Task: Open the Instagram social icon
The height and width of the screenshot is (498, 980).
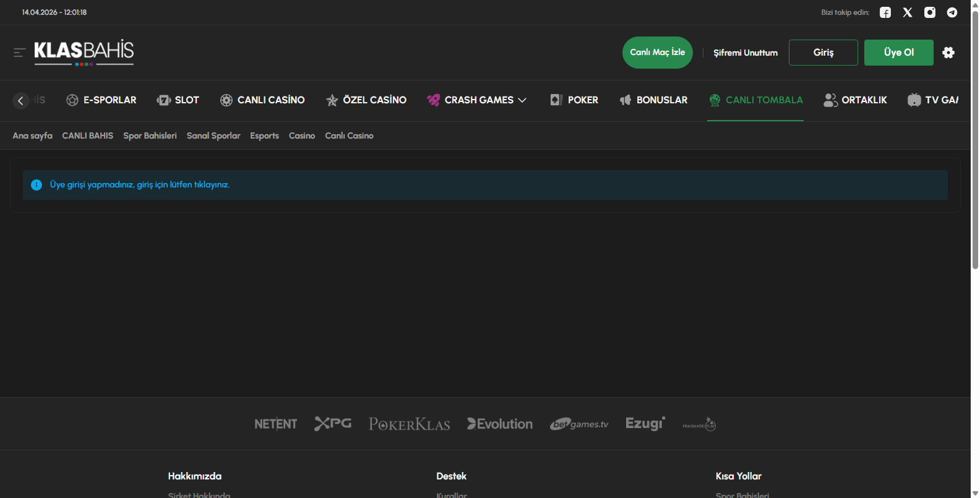Action: point(930,12)
